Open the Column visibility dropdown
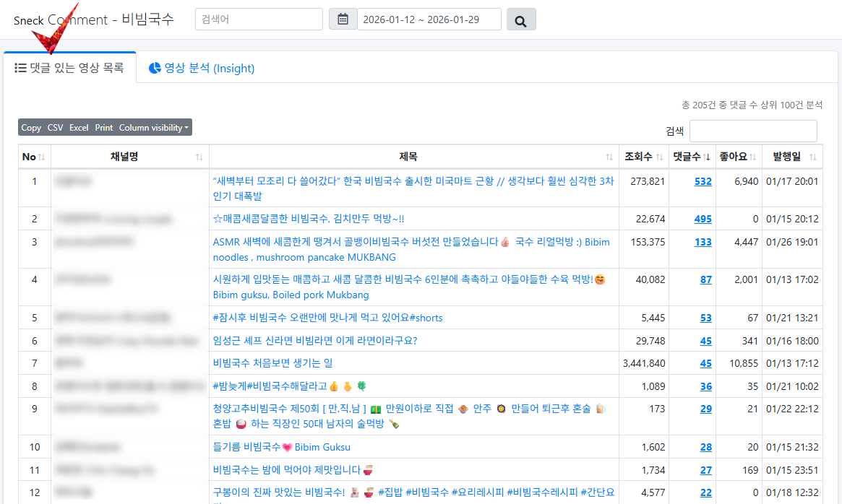The height and width of the screenshot is (504, 842). 155,128
